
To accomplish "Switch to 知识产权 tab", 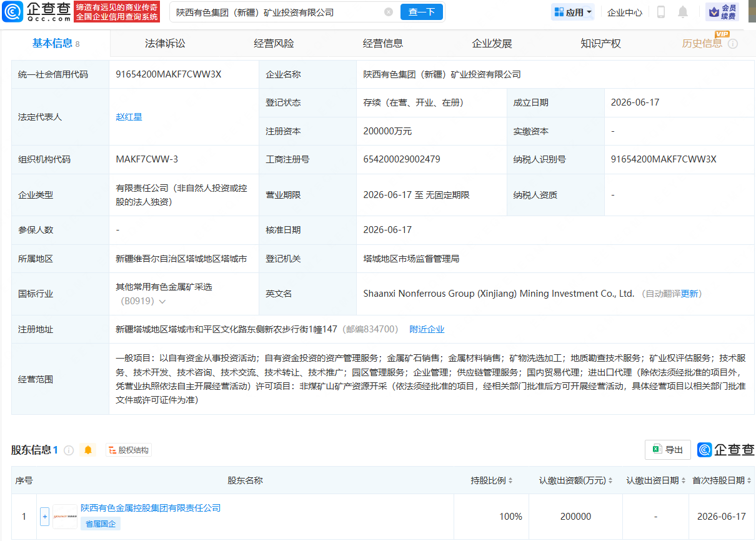I will [600, 43].
